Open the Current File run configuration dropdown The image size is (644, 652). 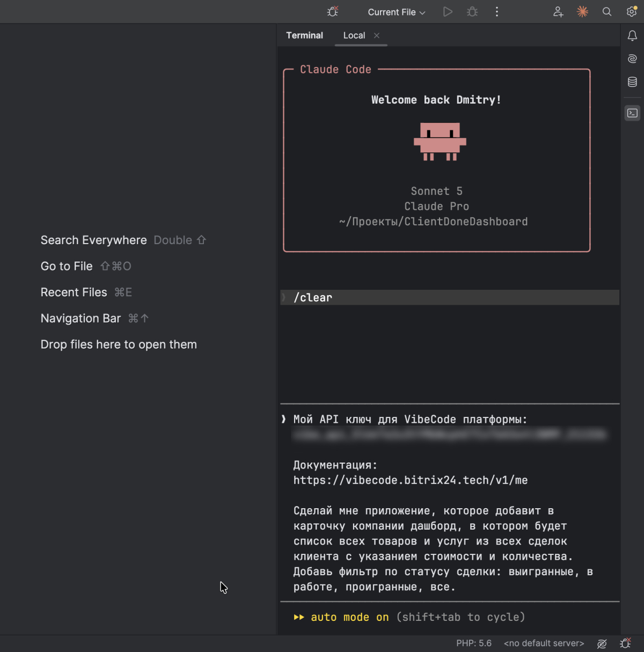coord(396,12)
